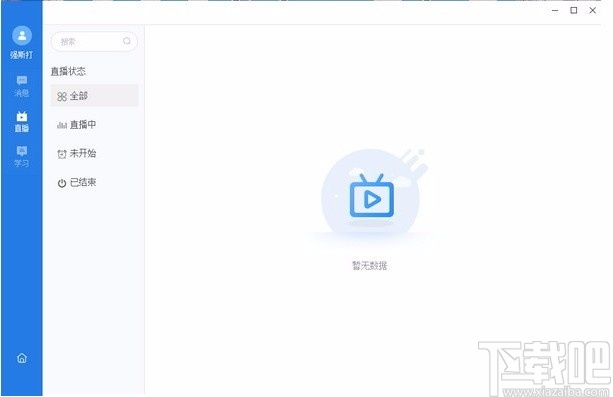This screenshot has height=397, width=613.
Task: Click the 暂无数据 placeholder text
Action: click(x=369, y=266)
